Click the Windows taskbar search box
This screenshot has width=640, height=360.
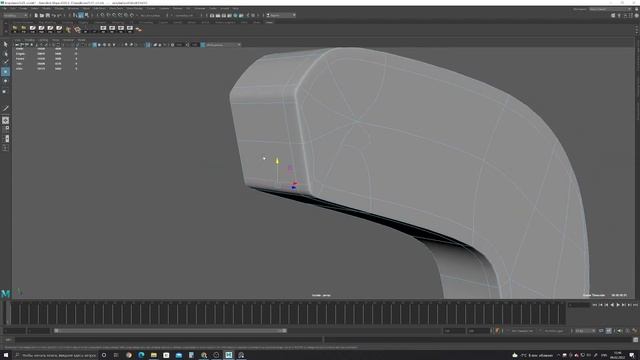[x=56, y=355]
